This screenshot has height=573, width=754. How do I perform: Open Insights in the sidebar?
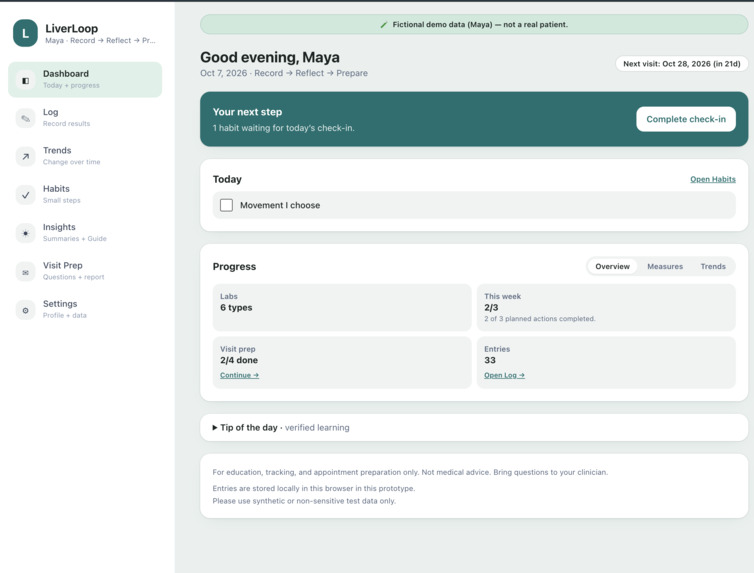pos(85,233)
